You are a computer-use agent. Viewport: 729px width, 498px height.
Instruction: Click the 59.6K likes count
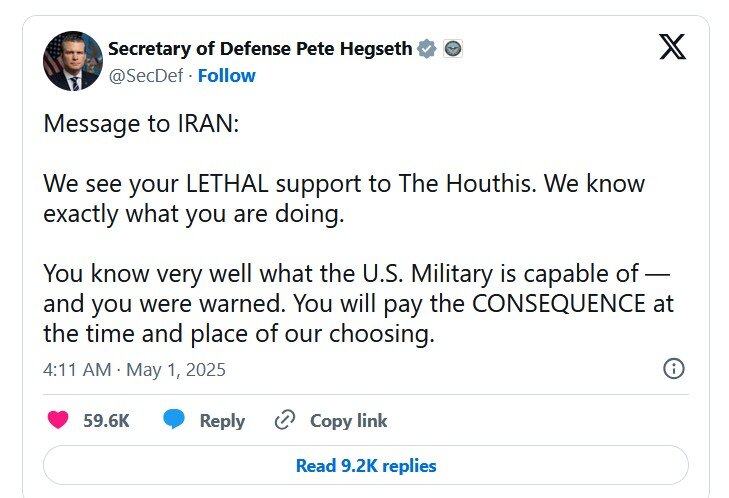(x=106, y=421)
